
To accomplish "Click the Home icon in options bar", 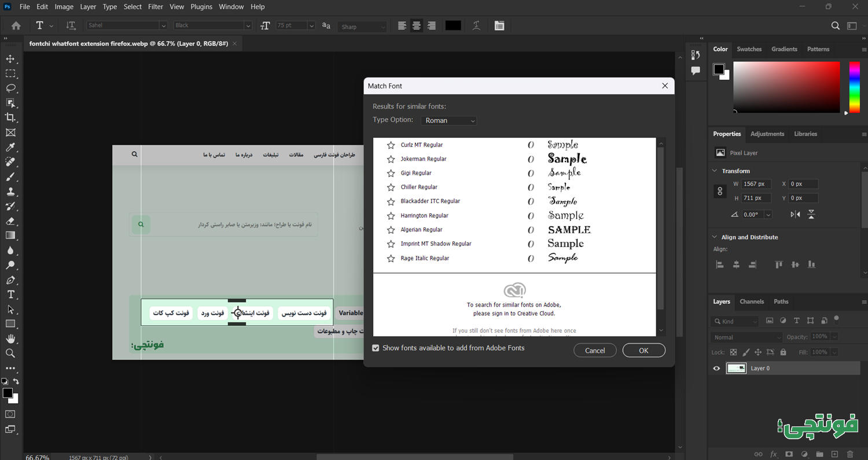I will point(16,25).
